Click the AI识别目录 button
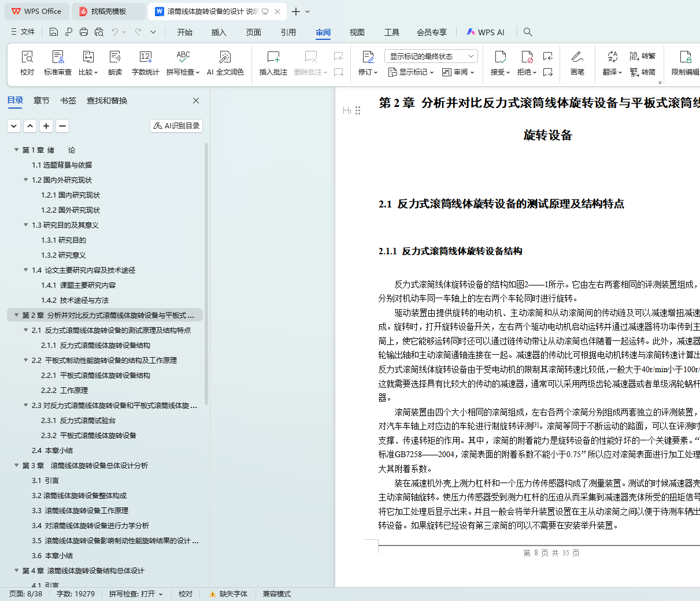 pos(176,125)
